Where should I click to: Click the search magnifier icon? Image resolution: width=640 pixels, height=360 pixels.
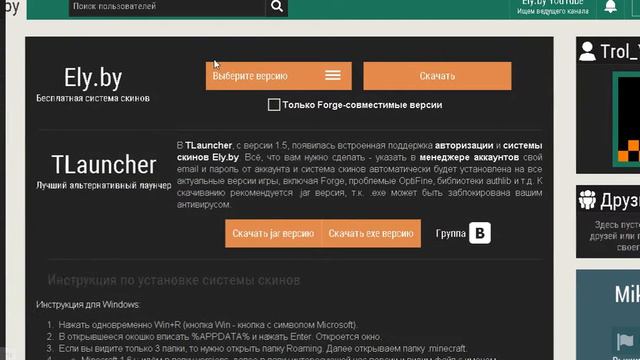click(x=277, y=7)
